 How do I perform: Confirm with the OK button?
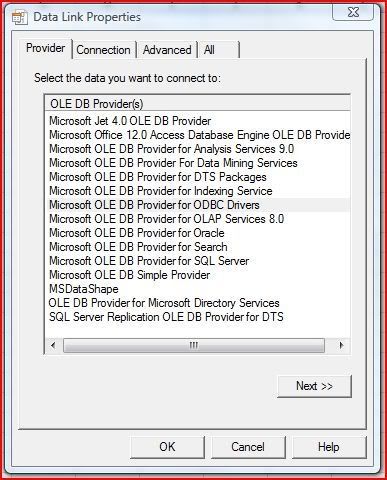pos(167,447)
